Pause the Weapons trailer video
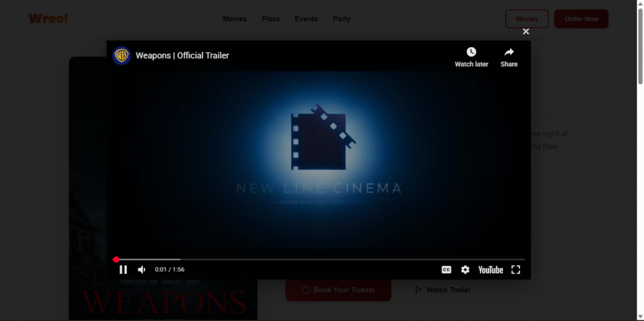This screenshot has height=321, width=644. coord(123,269)
